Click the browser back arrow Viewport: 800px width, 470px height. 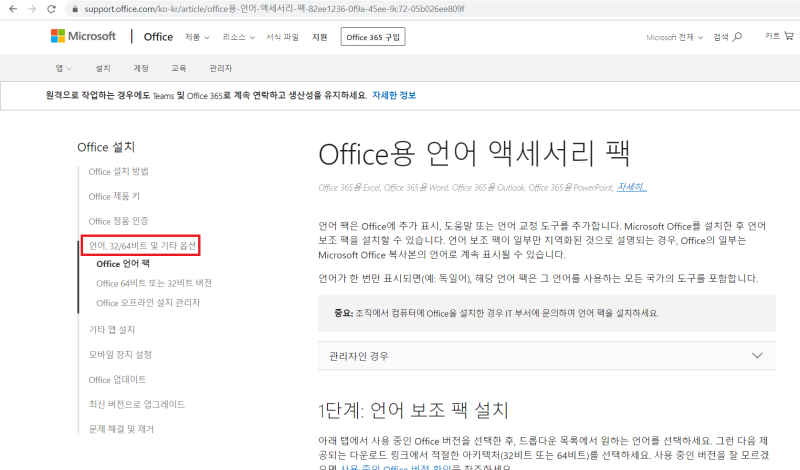13,9
